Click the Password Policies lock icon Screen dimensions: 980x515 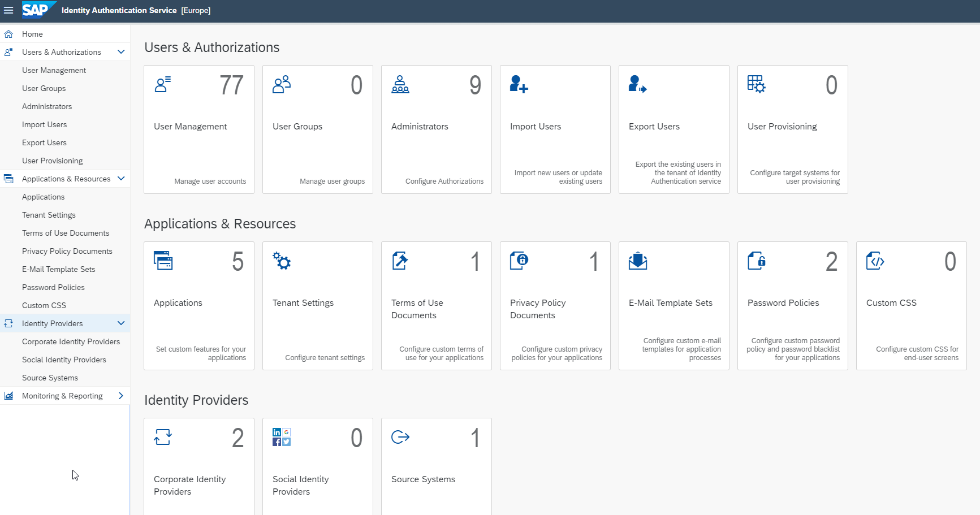(756, 261)
